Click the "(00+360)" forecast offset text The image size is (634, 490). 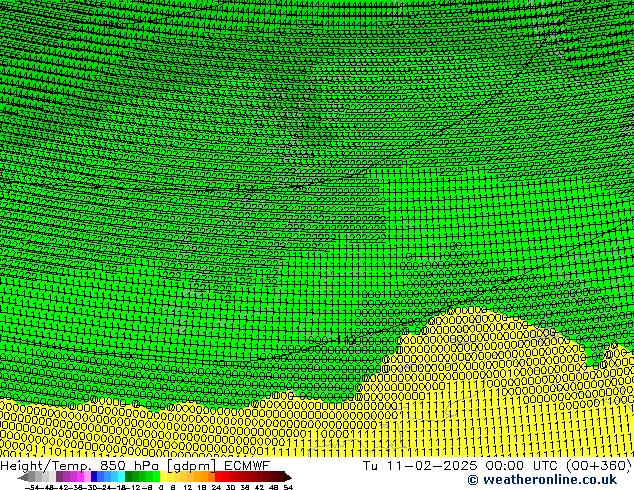pyautogui.click(x=599, y=466)
